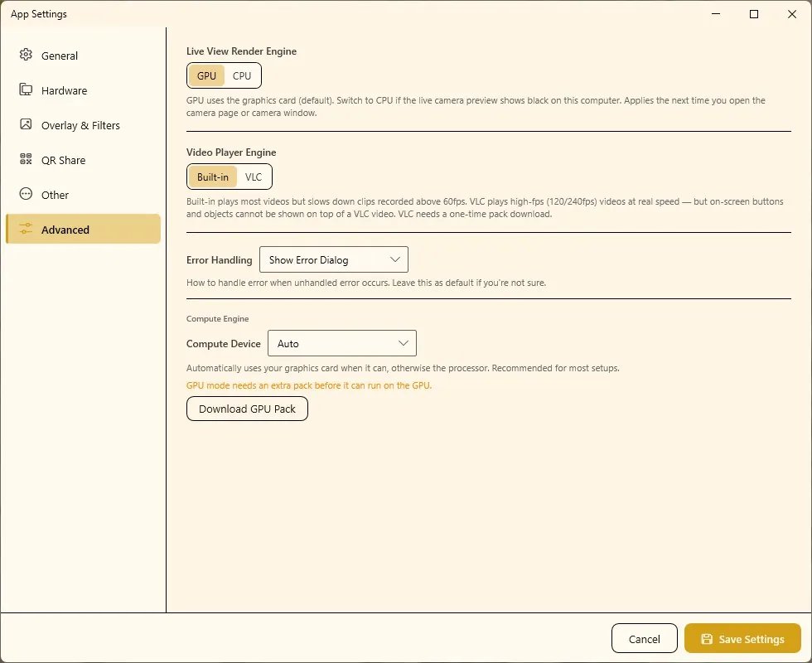Open the General settings tab label
The image size is (812, 663).
[60, 56]
